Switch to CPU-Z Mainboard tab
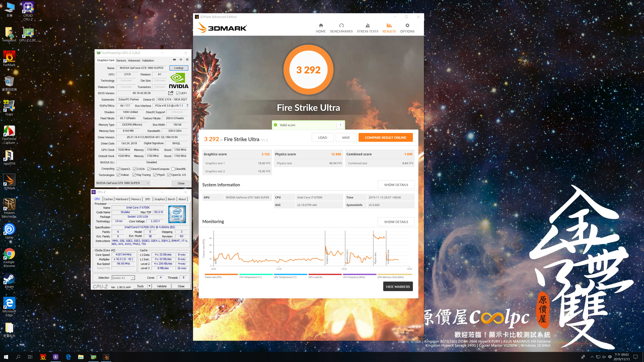The image size is (644, 362). [122, 199]
